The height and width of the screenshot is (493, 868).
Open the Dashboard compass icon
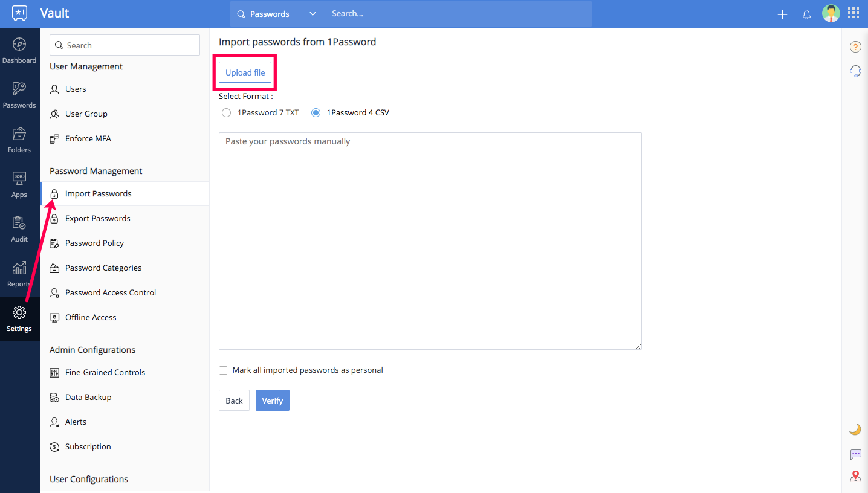pos(19,44)
